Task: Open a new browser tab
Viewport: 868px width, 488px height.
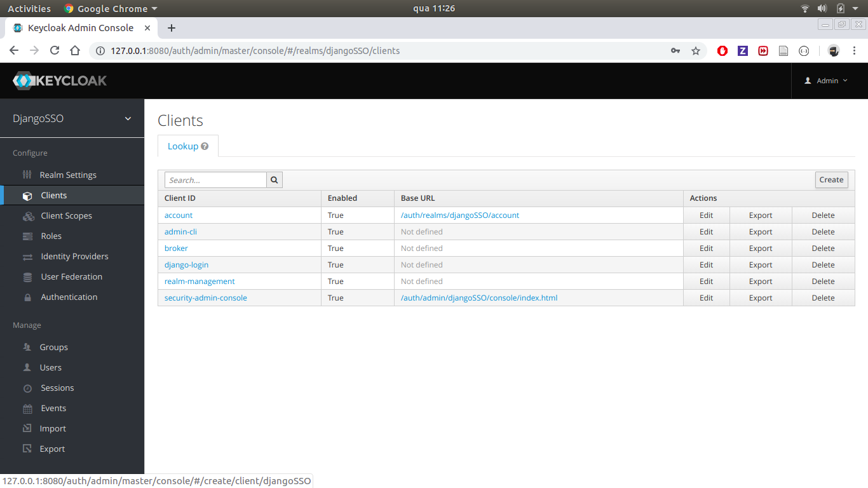Action: point(171,28)
